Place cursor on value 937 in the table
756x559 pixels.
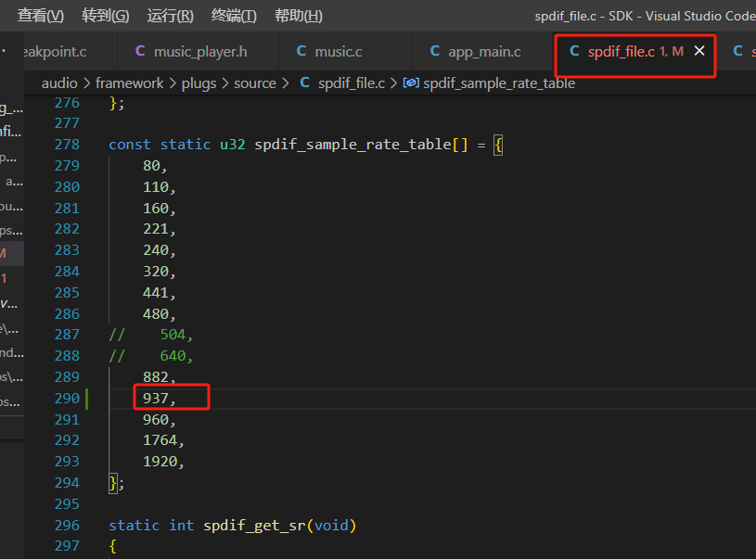coord(155,399)
